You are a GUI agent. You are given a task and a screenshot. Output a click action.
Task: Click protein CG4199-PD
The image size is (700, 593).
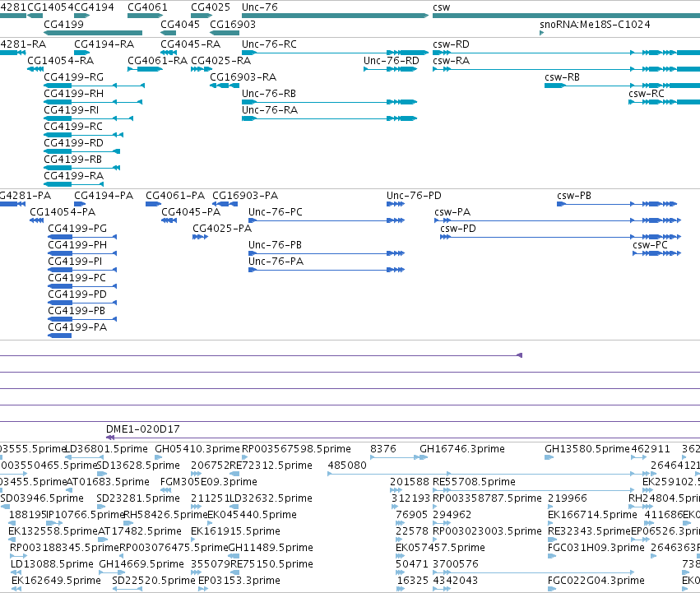coord(77,294)
